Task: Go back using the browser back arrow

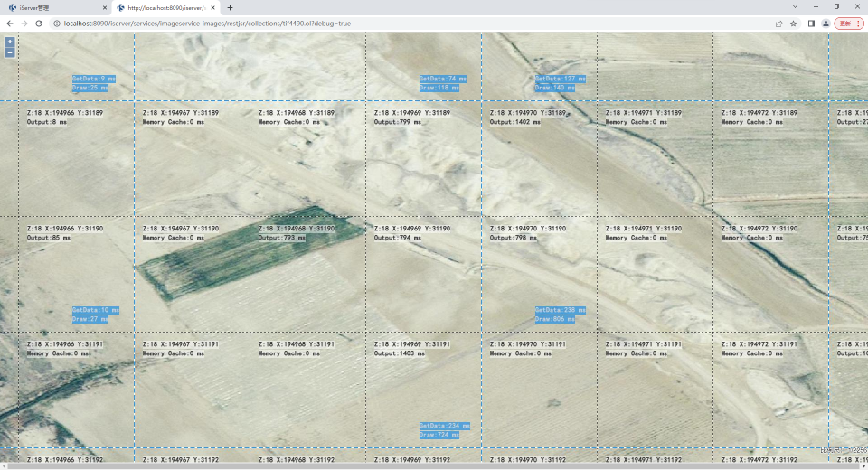Action: coord(10,23)
